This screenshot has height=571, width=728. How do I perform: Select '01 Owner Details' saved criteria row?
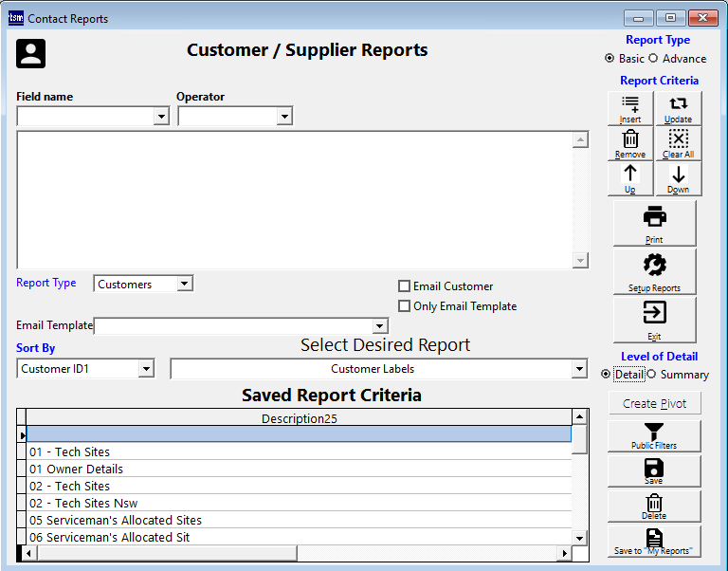76,470
